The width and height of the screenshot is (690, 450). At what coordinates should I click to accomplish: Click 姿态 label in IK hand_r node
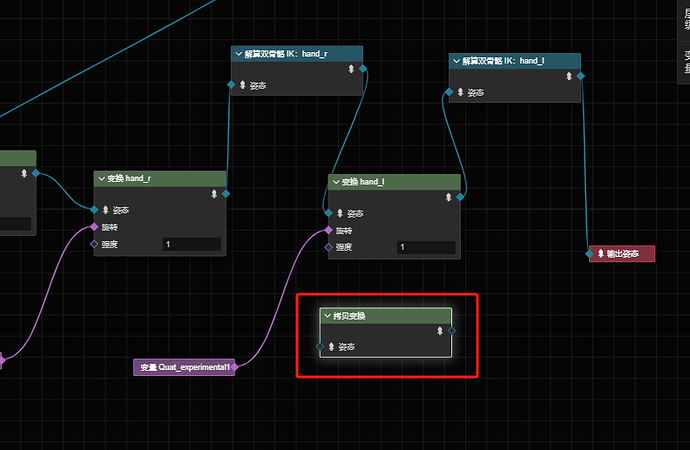coord(258,86)
